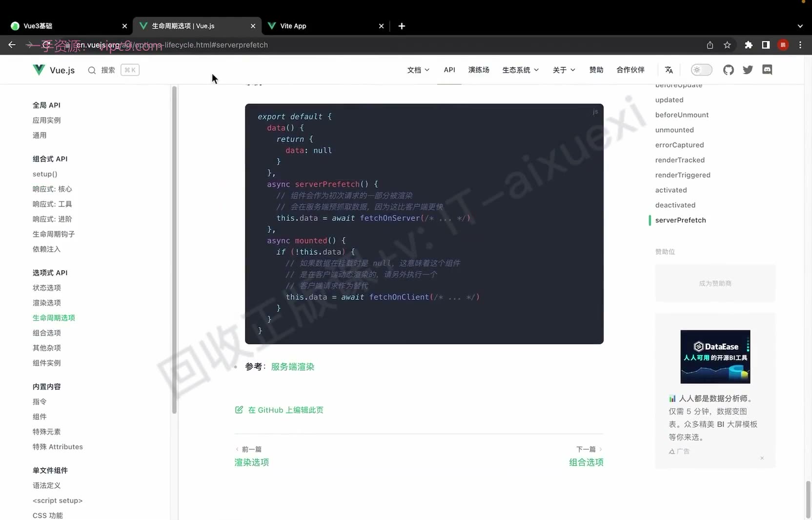This screenshot has height=520, width=812.
Task: Open 生命周期钩子 in the sidebar
Action: (x=54, y=234)
